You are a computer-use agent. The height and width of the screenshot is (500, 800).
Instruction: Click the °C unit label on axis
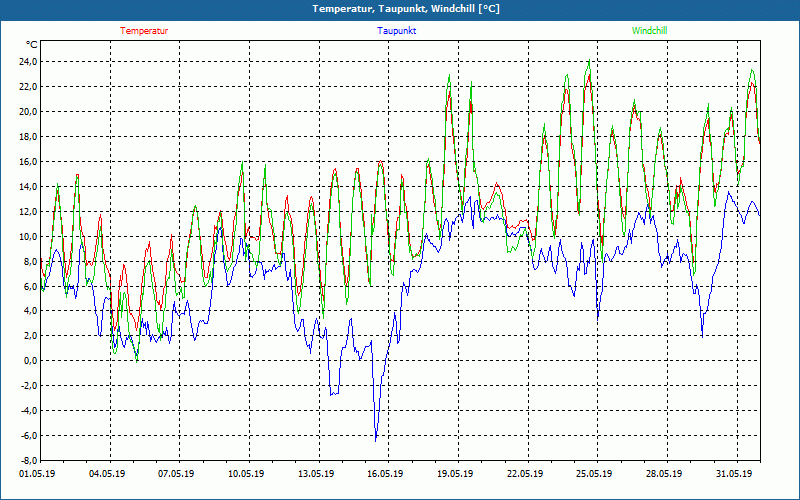[x=32, y=45]
